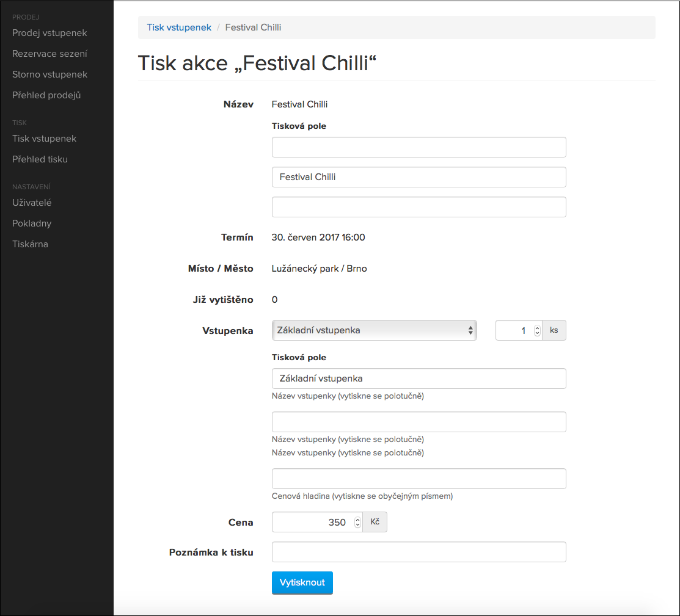Click the ticket quantity stepper arrows
The height and width of the screenshot is (616, 680).
537,330
